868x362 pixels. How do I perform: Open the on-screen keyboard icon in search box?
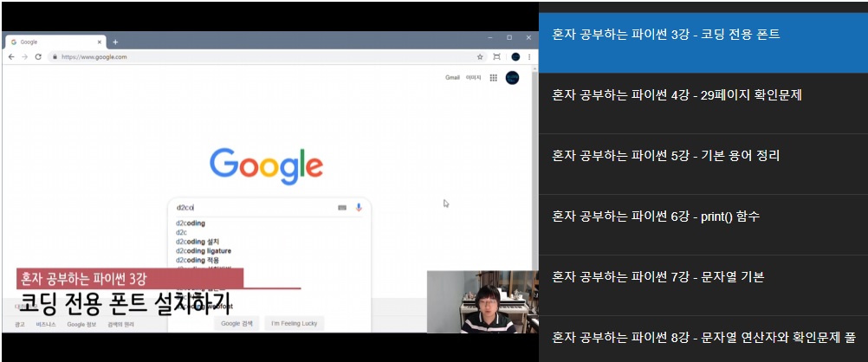(x=342, y=208)
